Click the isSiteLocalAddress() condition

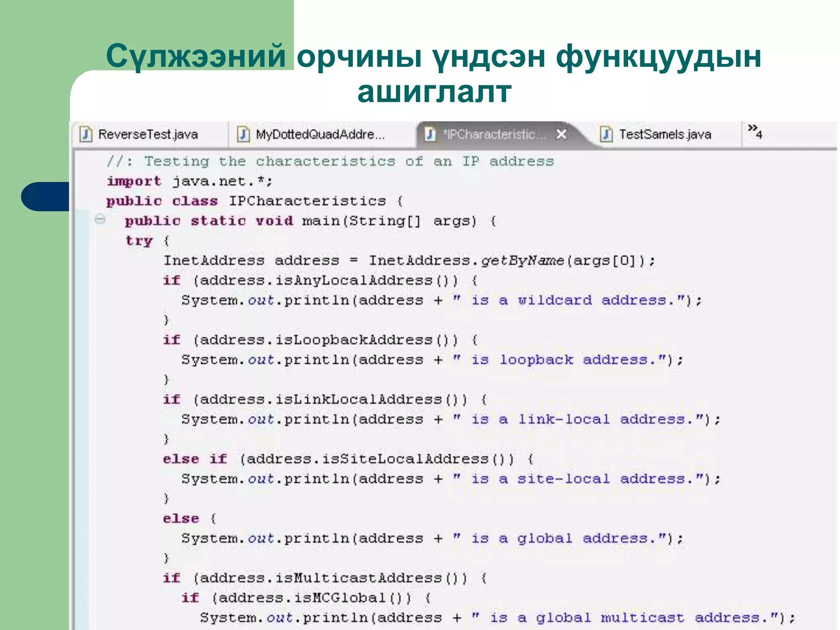coord(377,459)
